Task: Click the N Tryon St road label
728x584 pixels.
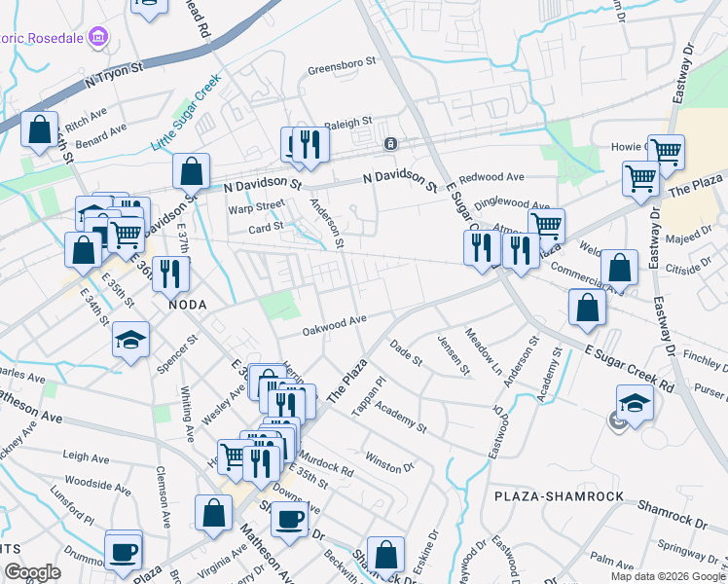Action: coord(114,76)
